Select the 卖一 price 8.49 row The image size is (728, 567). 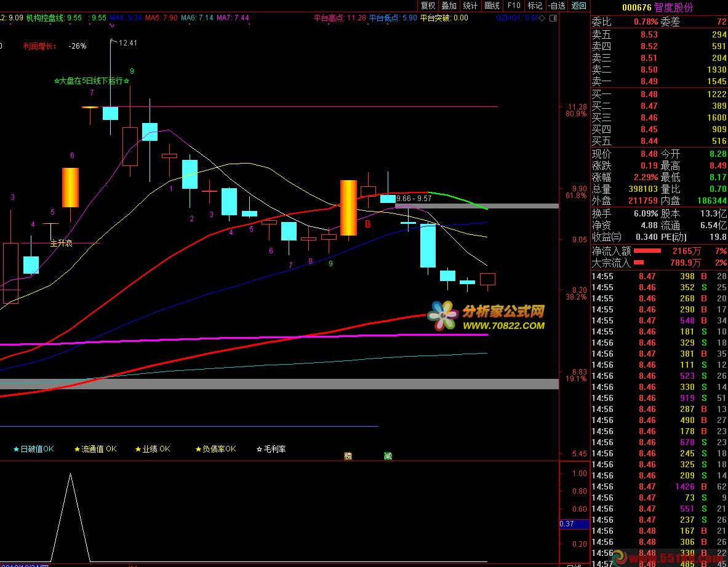click(x=659, y=81)
